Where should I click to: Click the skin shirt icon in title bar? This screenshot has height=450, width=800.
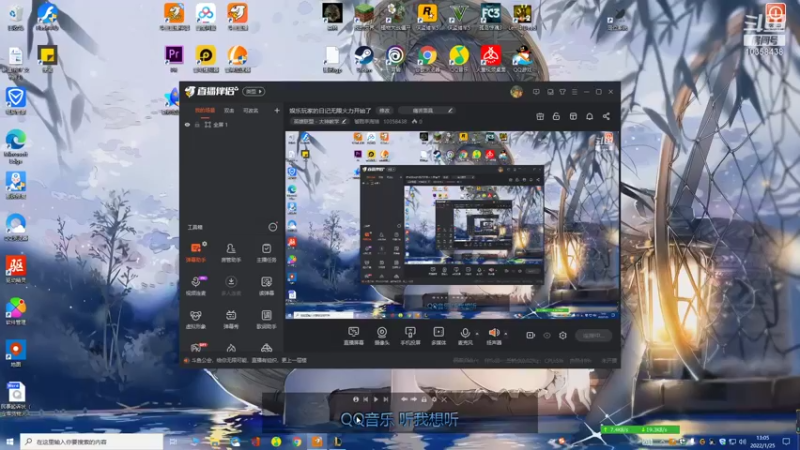tap(562, 92)
